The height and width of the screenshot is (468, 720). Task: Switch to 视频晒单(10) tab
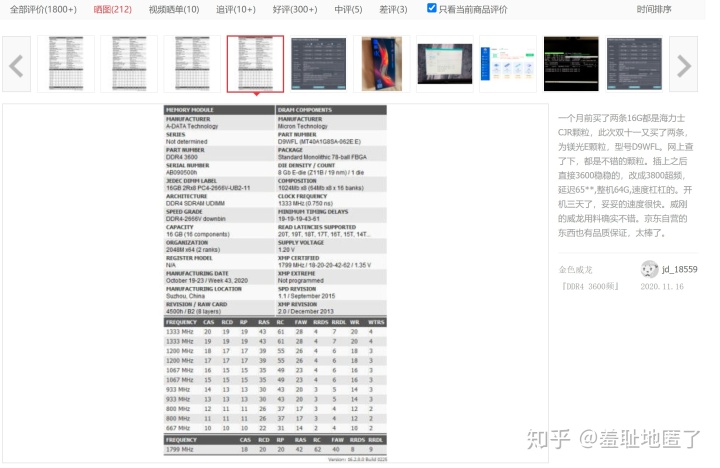(174, 9)
